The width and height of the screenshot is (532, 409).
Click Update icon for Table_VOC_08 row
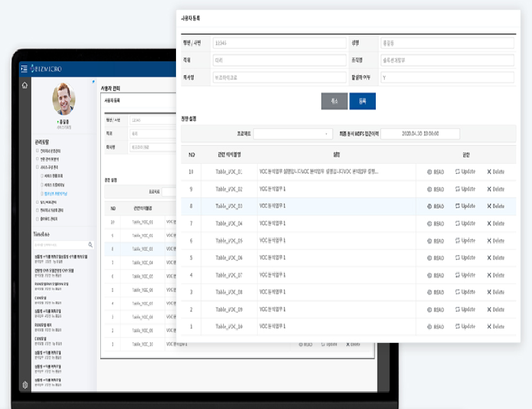[x=458, y=292]
